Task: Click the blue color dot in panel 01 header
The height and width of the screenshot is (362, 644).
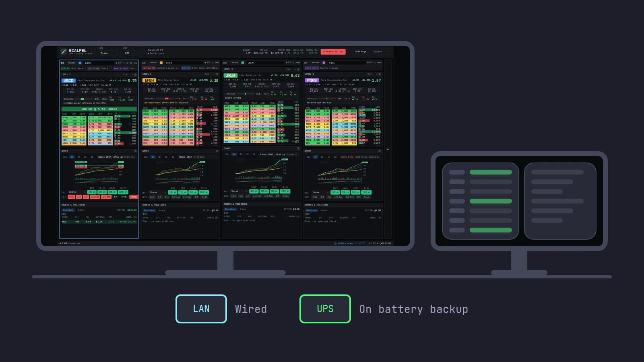Action: pyautogui.click(x=80, y=63)
